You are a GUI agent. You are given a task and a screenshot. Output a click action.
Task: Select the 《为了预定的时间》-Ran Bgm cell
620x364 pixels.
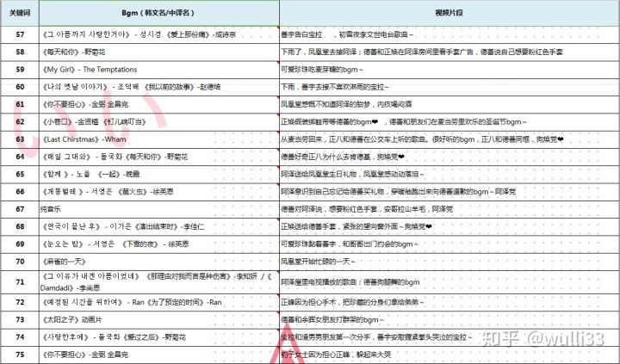point(159,302)
